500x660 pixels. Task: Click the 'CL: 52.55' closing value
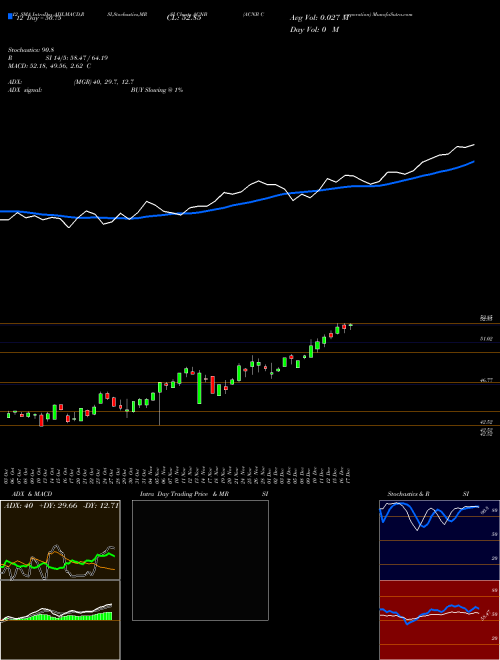pos(184,18)
